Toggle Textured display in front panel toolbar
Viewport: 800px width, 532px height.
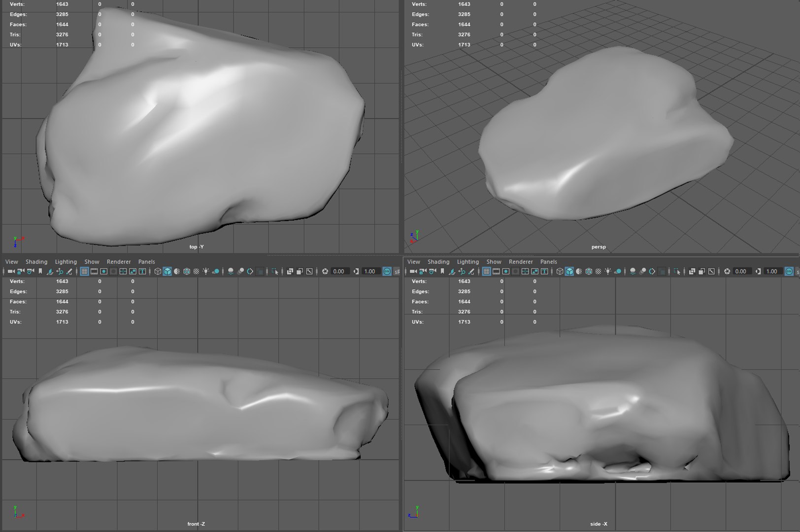[x=196, y=271]
